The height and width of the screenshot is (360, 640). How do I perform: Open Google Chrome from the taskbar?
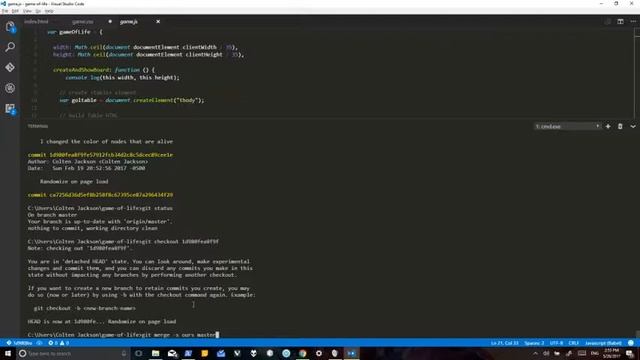(302, 353)
